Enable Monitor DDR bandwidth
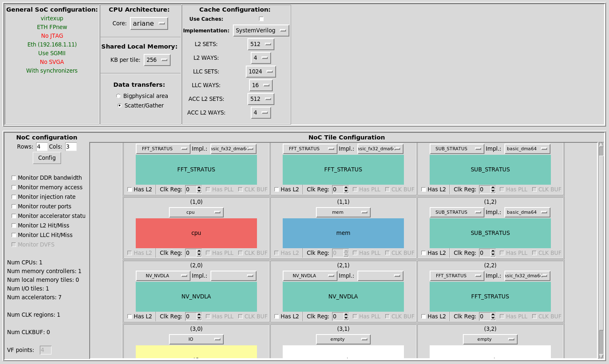The image size is (609, 364). tap(14, 178)
